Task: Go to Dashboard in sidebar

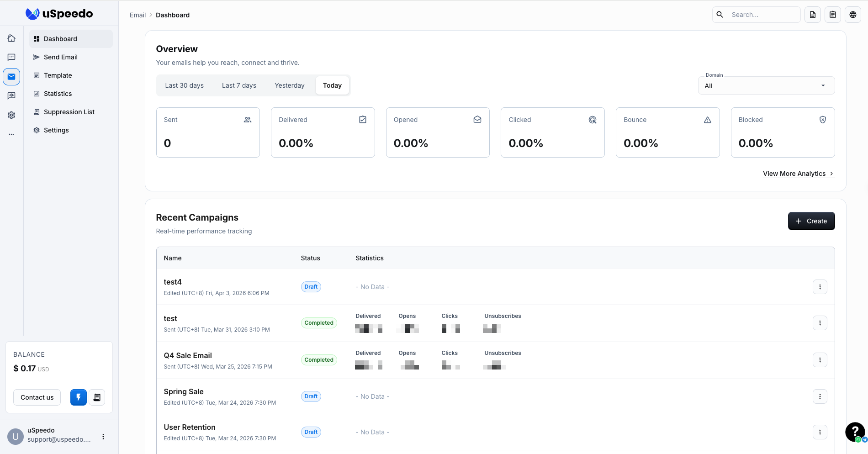Action: (x=71, y=39)
